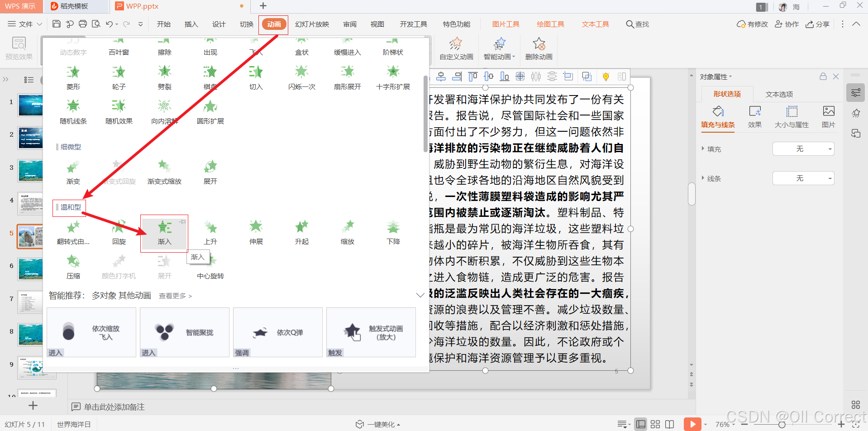
Task: Choose the 上升 animation
Action: pos(210,232)
